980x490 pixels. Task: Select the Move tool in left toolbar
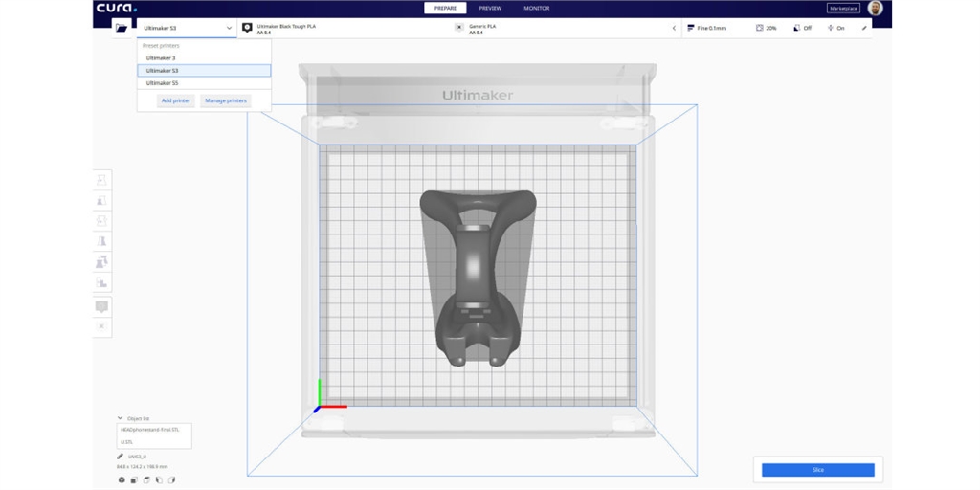click(101, 180)
